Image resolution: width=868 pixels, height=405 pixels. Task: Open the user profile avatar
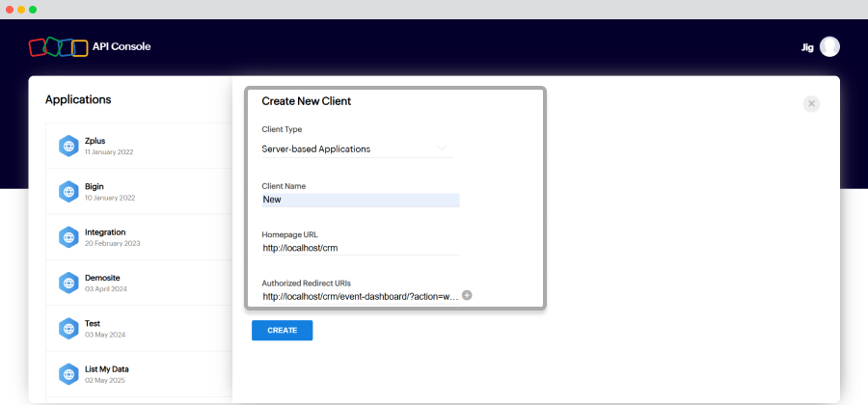coord(829,47)
